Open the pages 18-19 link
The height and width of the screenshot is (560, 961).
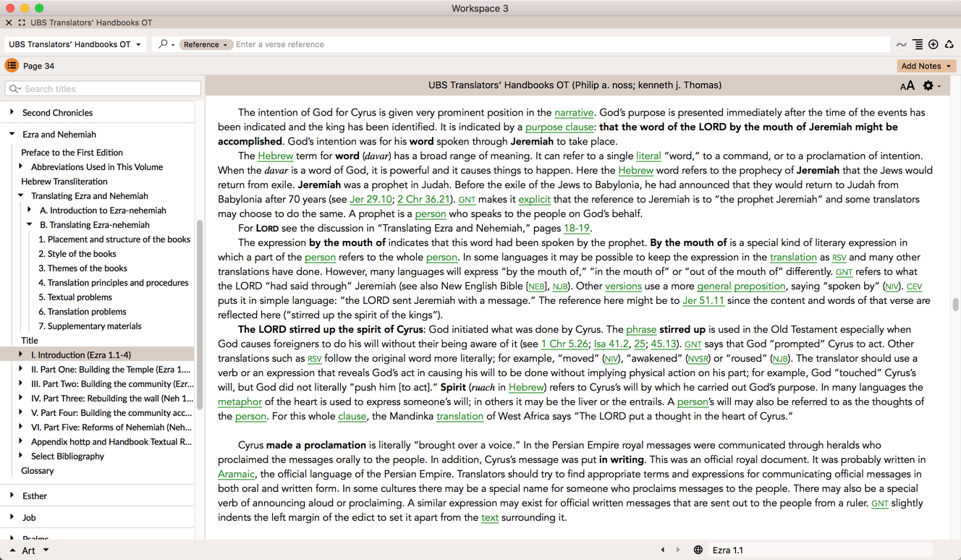[577, 229]
